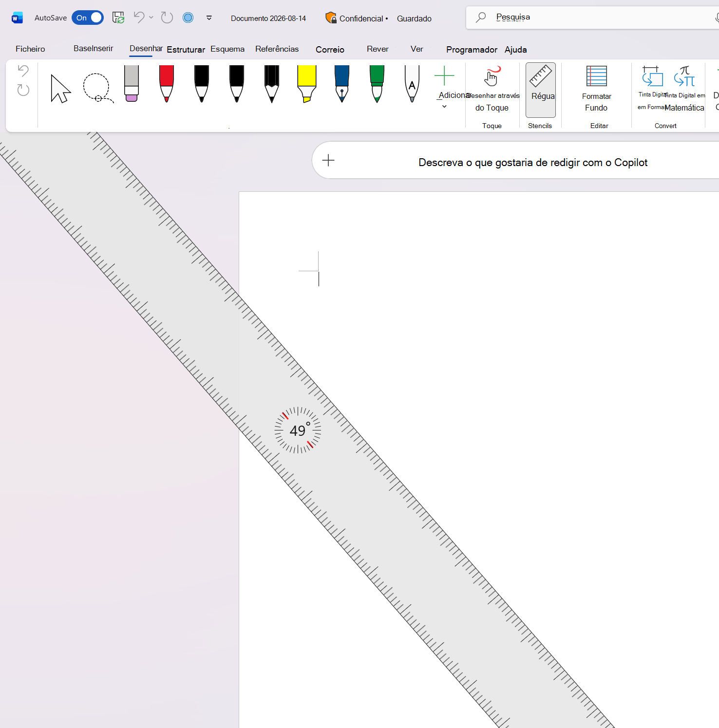Switch to the Esquema tab

coord(227,49)
